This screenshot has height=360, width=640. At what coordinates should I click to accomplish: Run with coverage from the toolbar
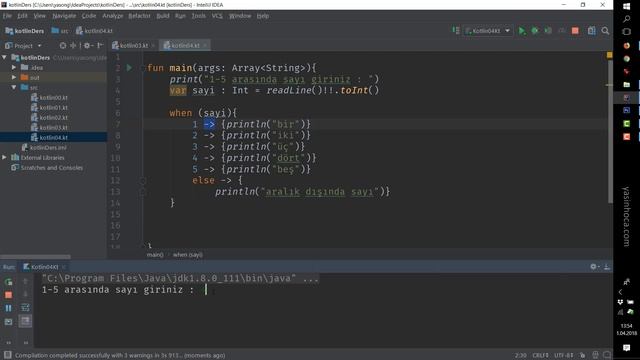click(x=548, y=31)
